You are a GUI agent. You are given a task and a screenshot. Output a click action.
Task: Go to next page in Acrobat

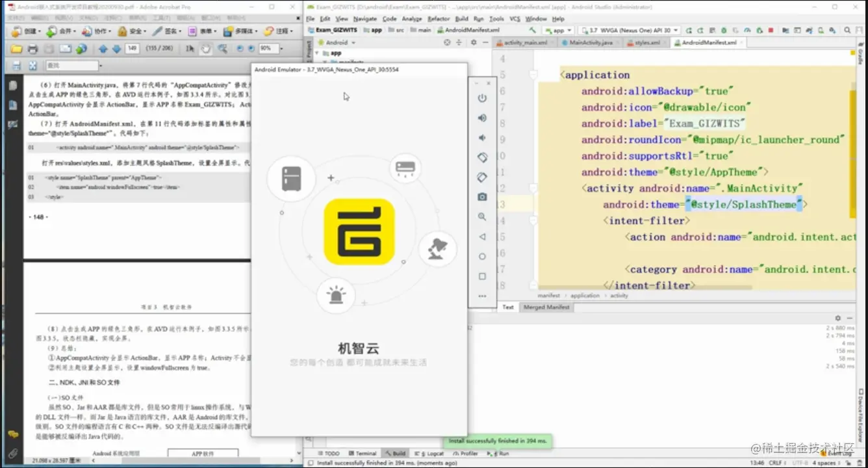pyautogui.click(x=116, y=48)
